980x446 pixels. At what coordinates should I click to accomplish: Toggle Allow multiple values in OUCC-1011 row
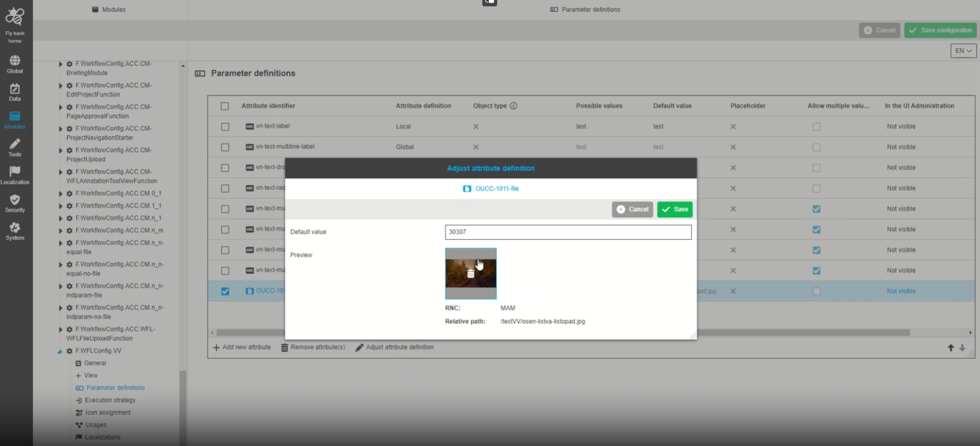coord(816,291)
